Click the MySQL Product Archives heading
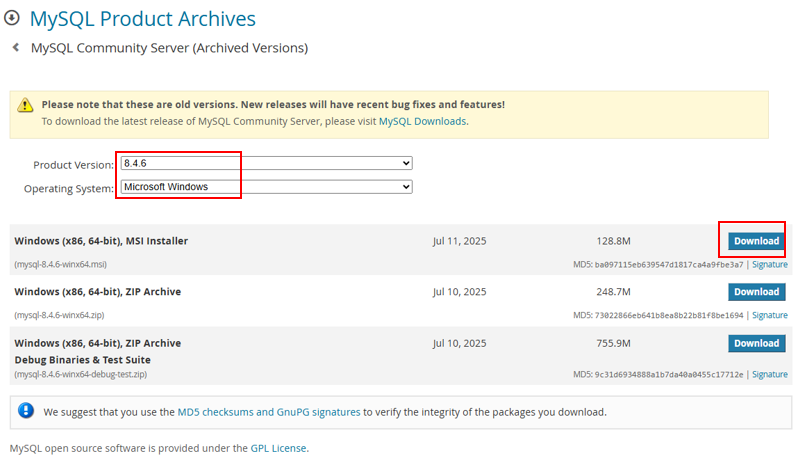Viewport: 799px width, 455px height. [x=142, y=18]
